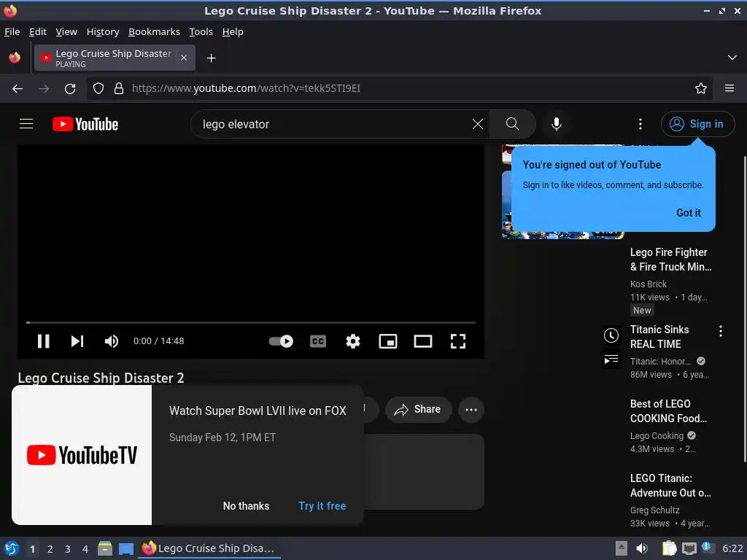Screen dimensions: 747x560
Task: Open video settings gear
Action: [x=353, y=341]
